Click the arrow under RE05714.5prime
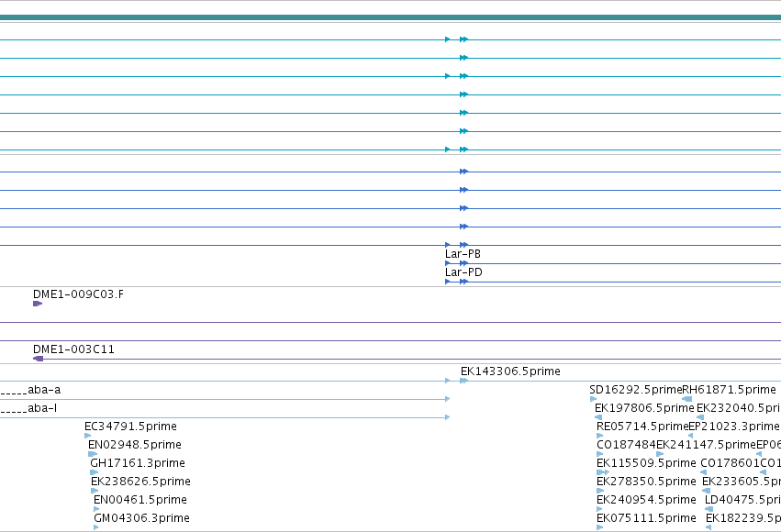Image resolution: width=781 pixels, height=532 pixels. [x=599, y=436]
